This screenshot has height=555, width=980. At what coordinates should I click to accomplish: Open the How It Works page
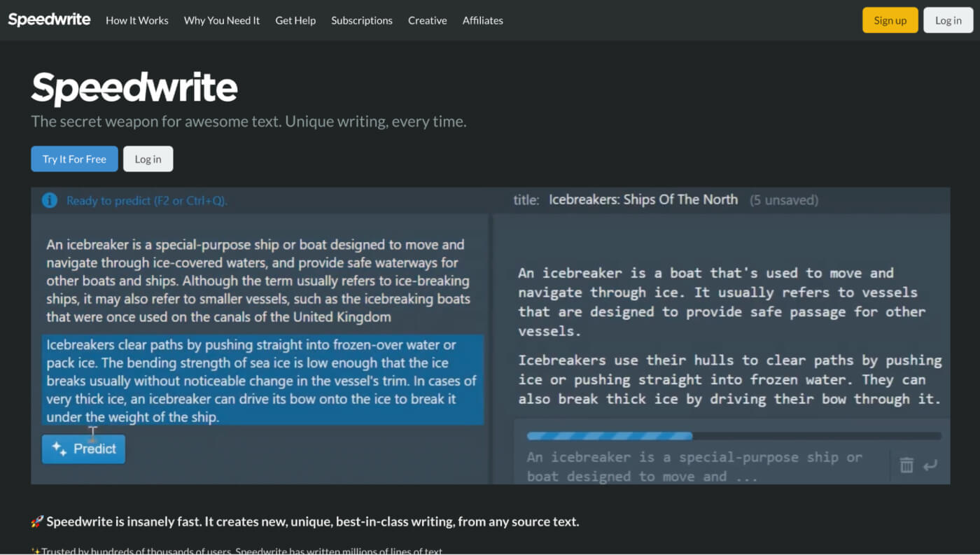(x=136, y=20)
